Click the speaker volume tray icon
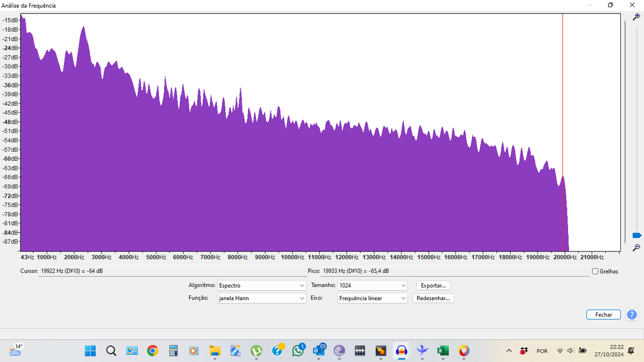This screenshot has height=362, width=644. (571, 350)
